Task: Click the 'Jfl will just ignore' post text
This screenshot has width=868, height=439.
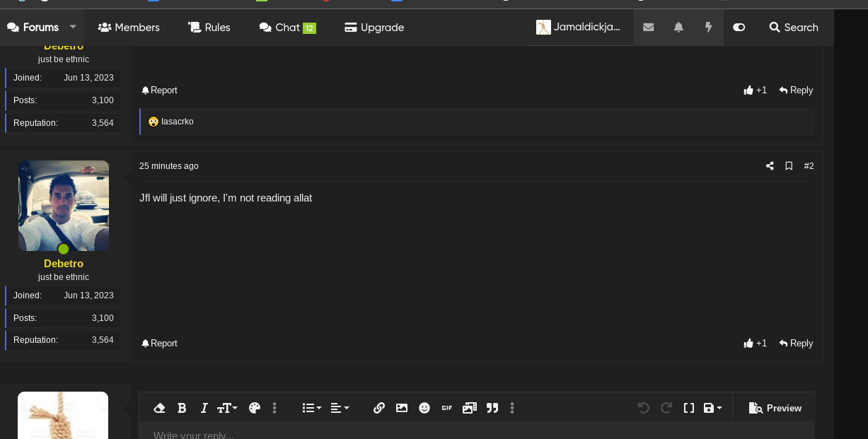Action: tap(226, 198)
